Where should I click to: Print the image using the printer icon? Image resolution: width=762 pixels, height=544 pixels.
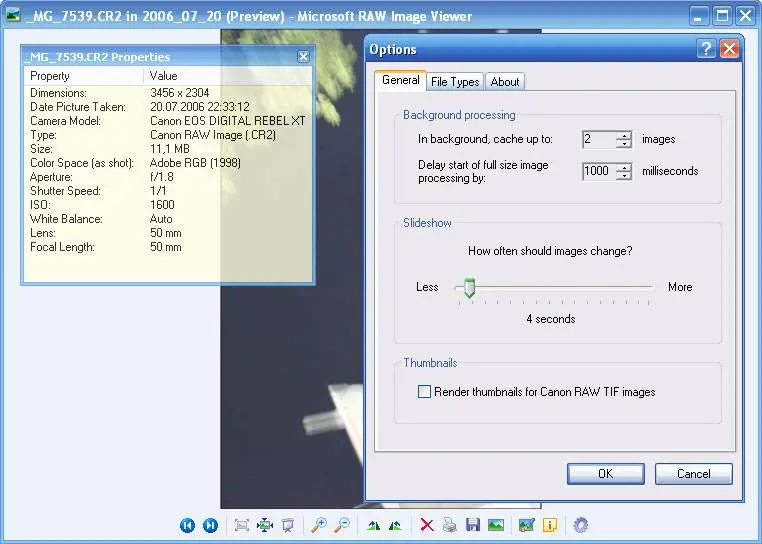coord(450,525)
